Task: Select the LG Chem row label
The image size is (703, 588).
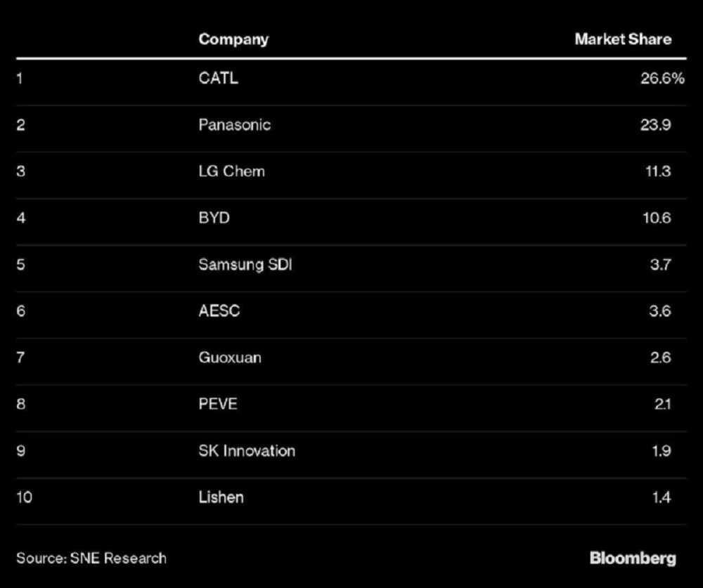Action: 232,171
